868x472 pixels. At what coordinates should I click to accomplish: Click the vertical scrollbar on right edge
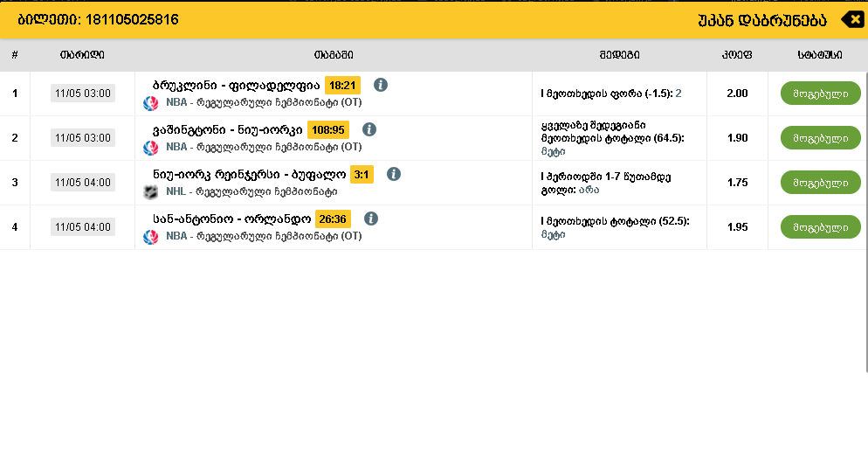pos(866,222)
